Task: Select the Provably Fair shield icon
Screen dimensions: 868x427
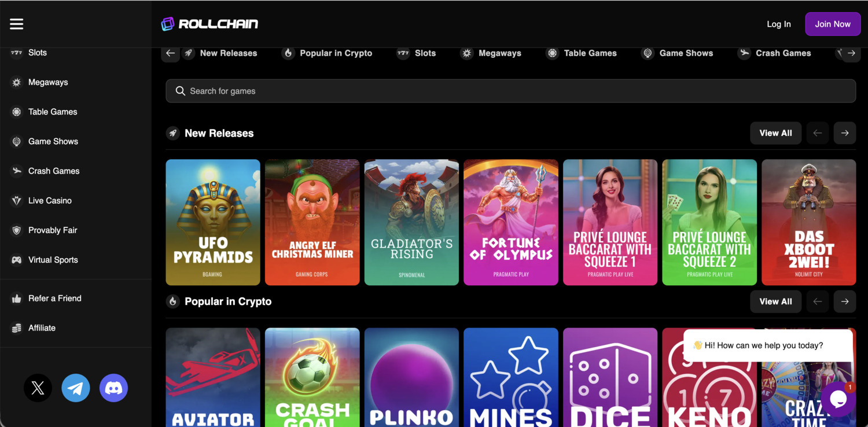Action: coord(17,230)
